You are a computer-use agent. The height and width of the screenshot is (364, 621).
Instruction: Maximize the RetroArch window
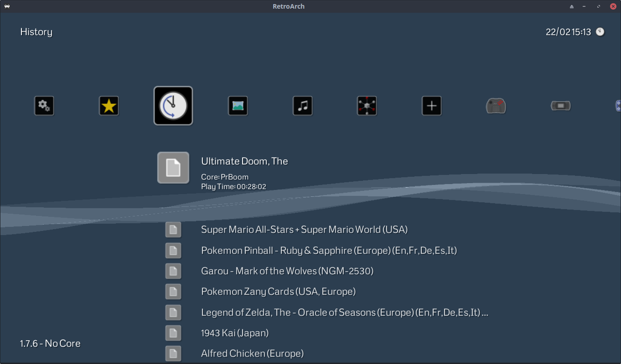click(599, 6)
